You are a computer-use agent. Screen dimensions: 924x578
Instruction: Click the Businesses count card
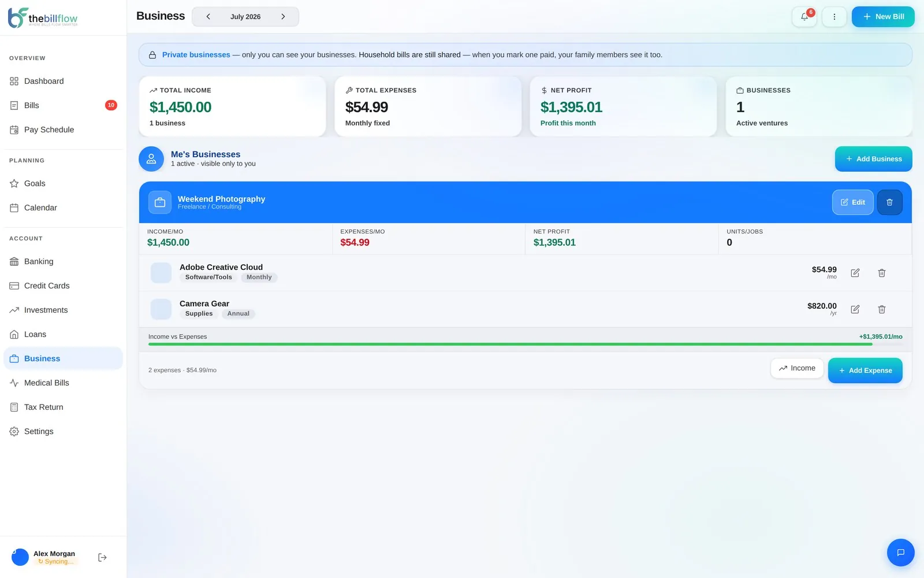tap(819, 107)
